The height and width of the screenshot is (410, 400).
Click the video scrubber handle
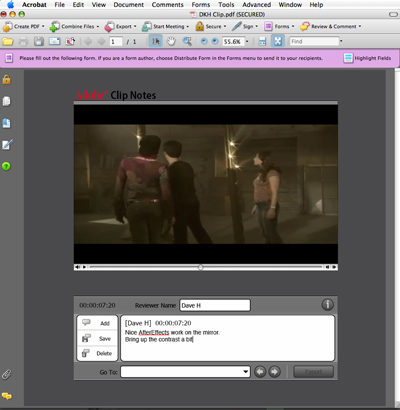click(x=200, y=267)
